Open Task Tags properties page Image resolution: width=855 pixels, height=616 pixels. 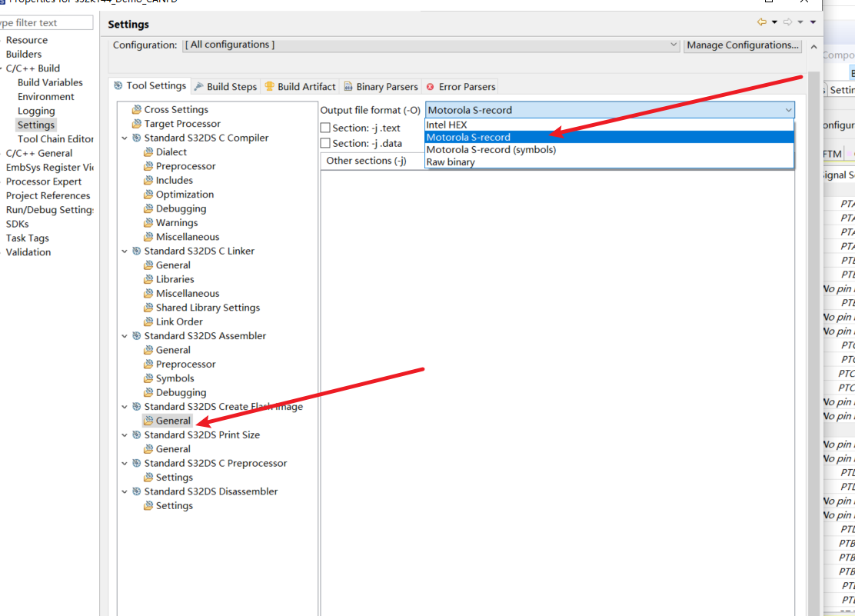coord(27,238)
